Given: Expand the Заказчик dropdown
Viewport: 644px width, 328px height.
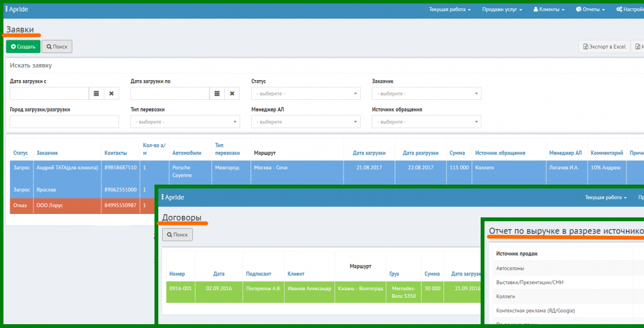Looking at the screenshot, I should (x=427, y=94).
